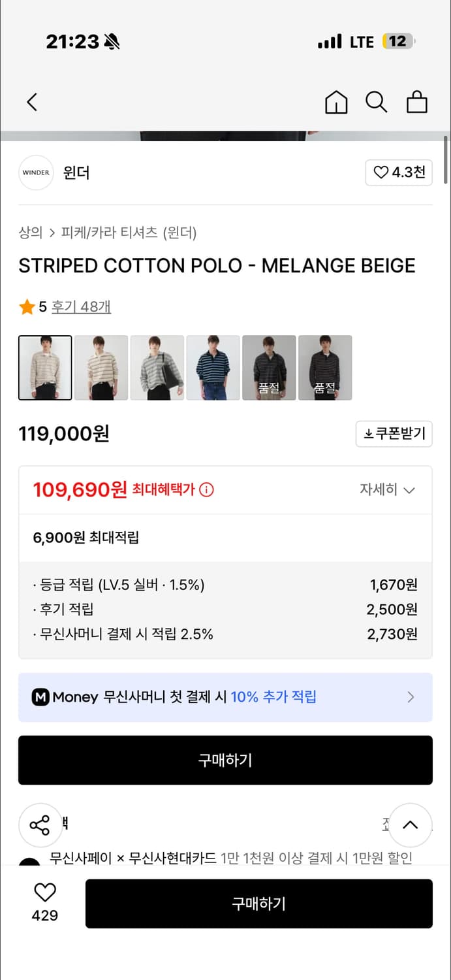Toggle brand like heart 4.3천

[398, 172]
